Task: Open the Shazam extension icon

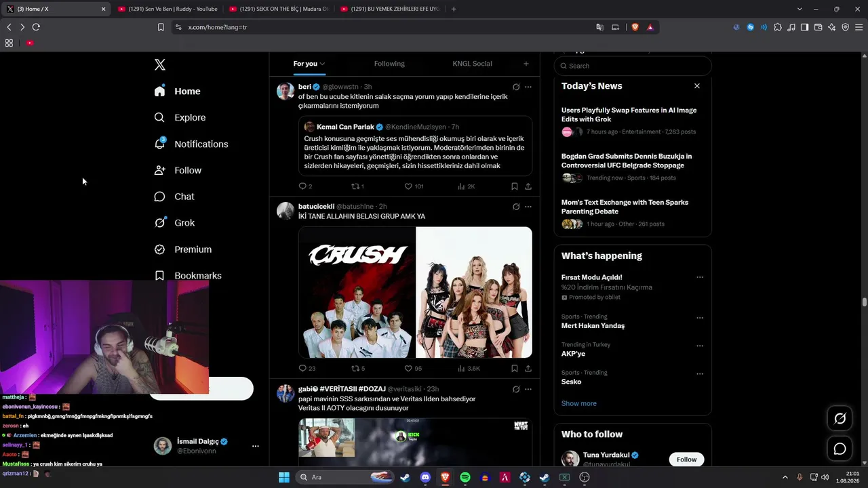Action: point(751,27)
